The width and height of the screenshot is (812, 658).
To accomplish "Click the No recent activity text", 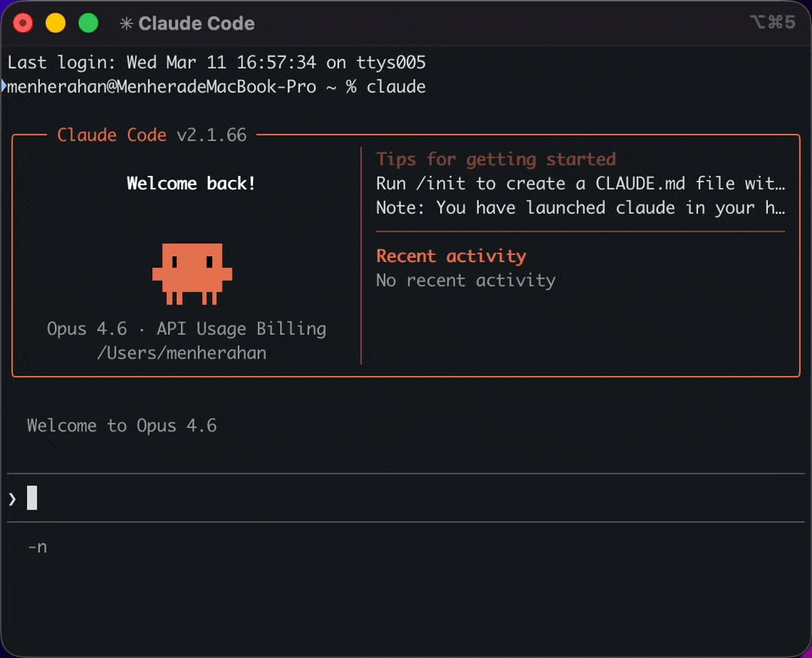I will click(465, 280).
